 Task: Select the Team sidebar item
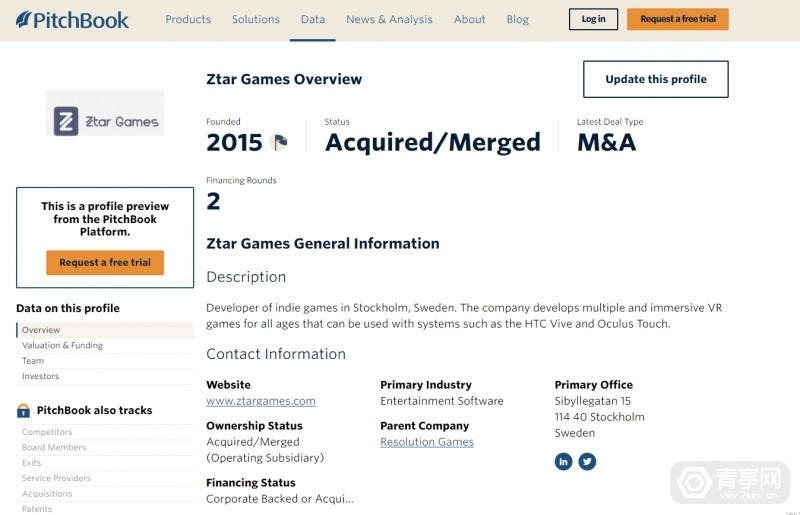click(x=33, y=361)
